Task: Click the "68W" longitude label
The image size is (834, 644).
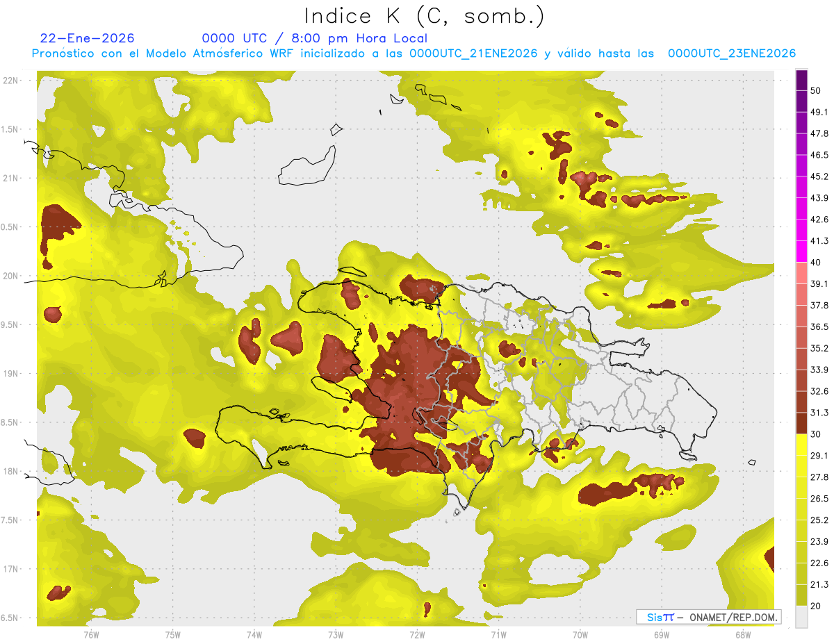Action: 743,634
